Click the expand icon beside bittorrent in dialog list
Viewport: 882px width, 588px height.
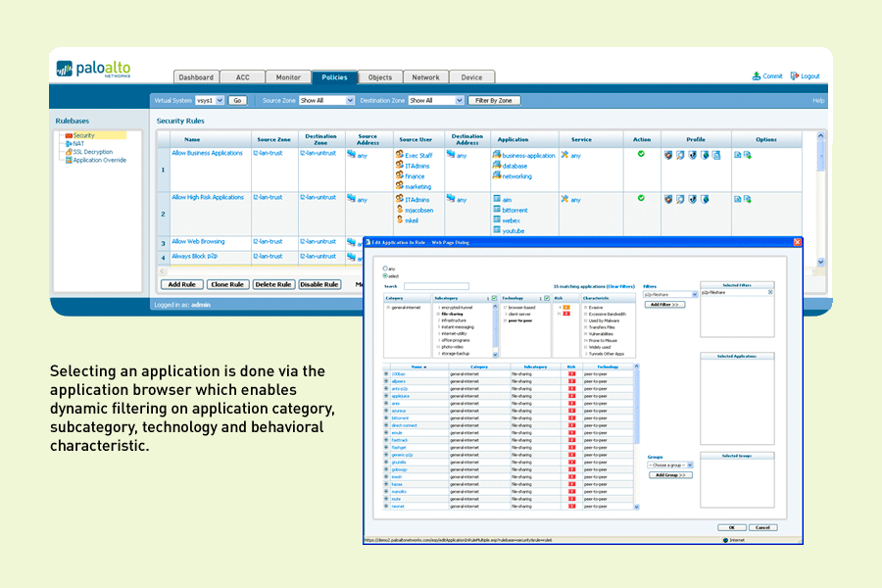point(386,418)
